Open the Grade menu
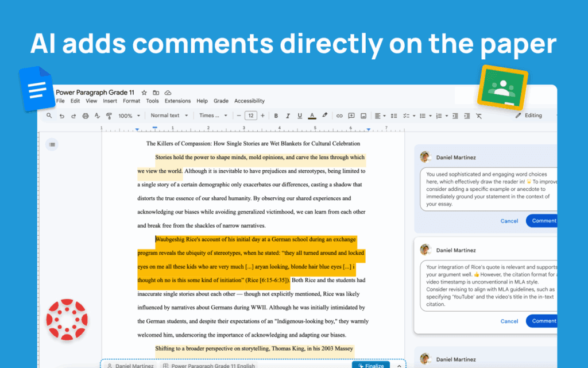This screenshot has width=588, height=368. (x=221, y=101)
